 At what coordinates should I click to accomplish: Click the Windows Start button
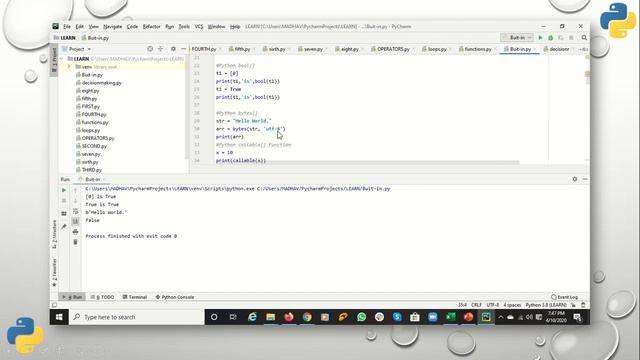[x=59, y=317]
